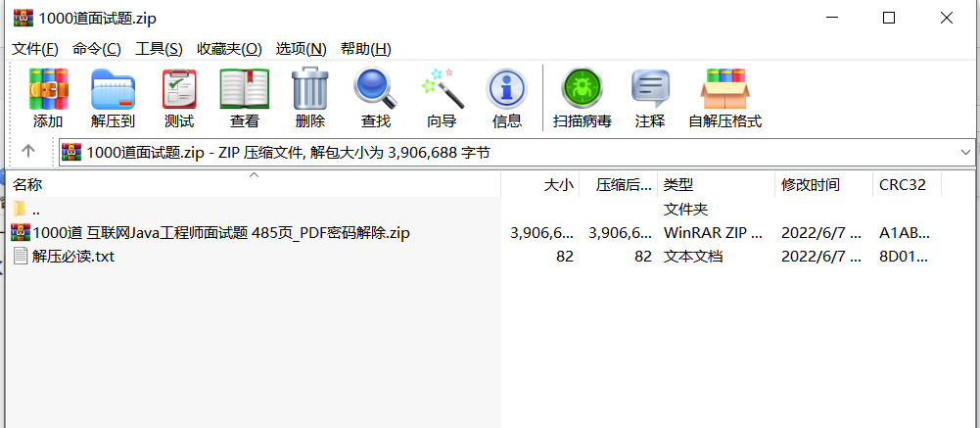Click the 'WinRAR ZIP ...' type cell
This screenshot has height=428, width=980.
coord(713,233)
